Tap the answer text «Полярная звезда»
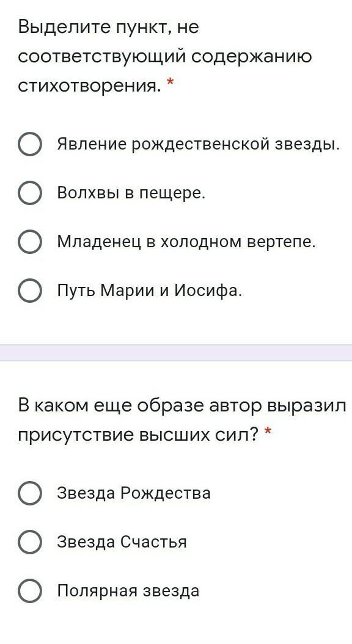Image resolution: width=352 pixels, height=644 pixels. click(x=128, y=591)
